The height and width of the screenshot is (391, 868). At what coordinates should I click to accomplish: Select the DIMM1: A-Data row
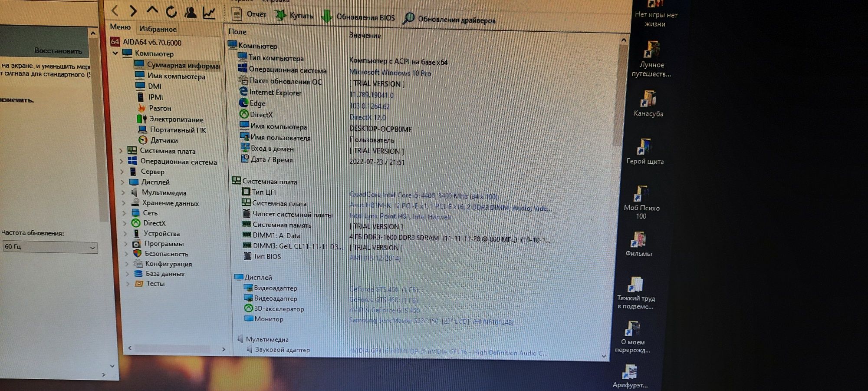tap(271, 235)
